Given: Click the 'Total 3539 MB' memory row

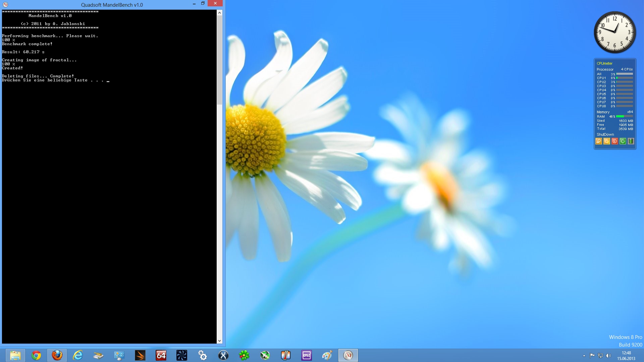Looking at the screenshot, I should tap(615, 129).
